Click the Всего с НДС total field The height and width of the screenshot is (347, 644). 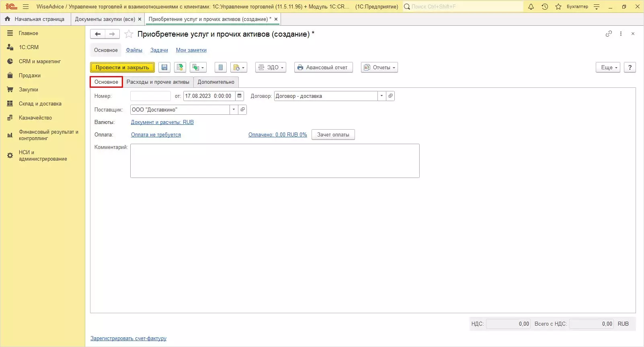[591, 324]
